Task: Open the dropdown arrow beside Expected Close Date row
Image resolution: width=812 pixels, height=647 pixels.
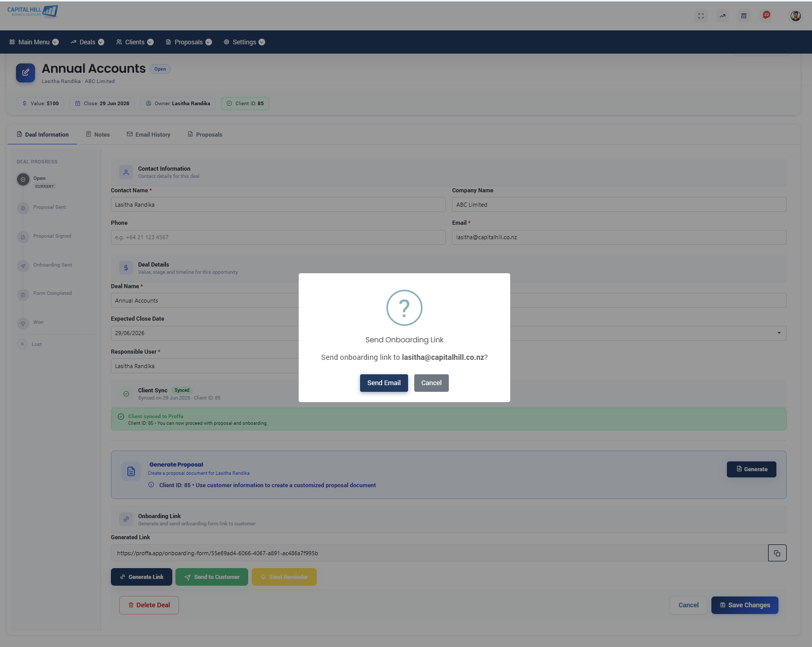Action: coord(779,333)
